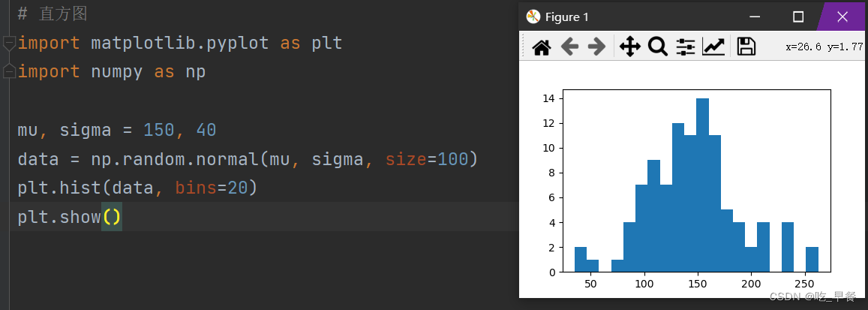Image resolution: width=868 pixels, height=310 pixels.
Task: Save the figure with the floppy icon
Action: [746, 47]
